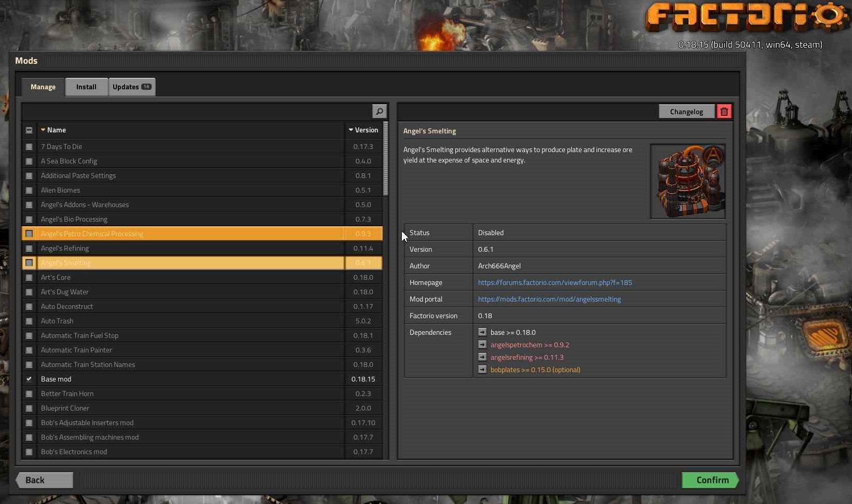This screenshot has width=852, height=504.
Task: Uncheck the Base mod checkbox
Action: (x=29, y=379)
